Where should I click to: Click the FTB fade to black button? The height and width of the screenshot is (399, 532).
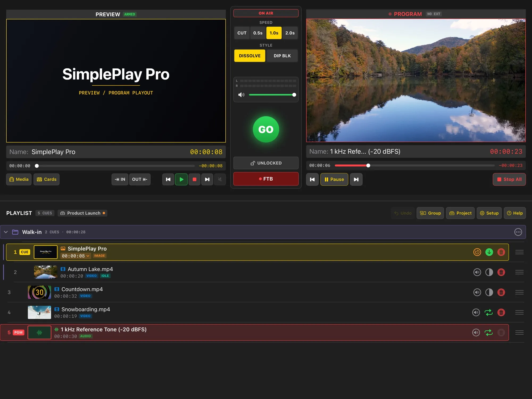point(266,179)
